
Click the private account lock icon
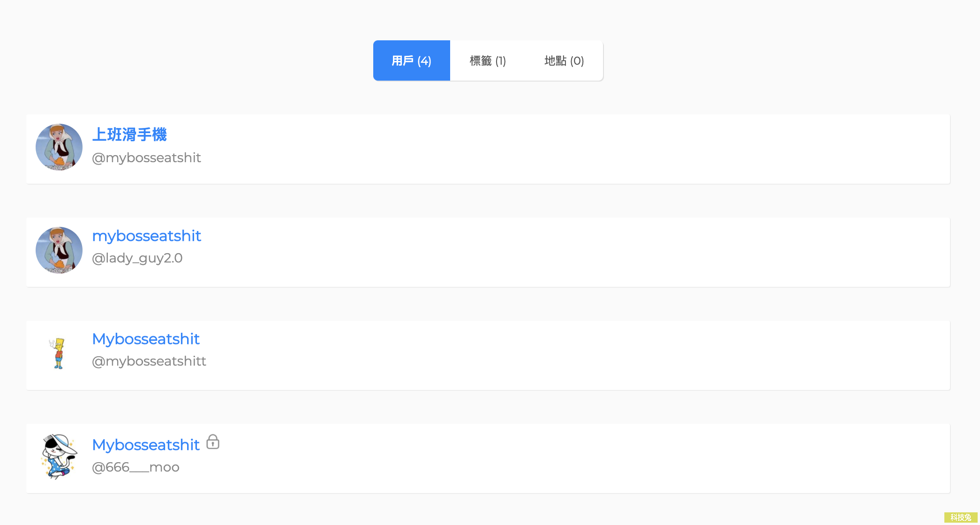point(213,442)
